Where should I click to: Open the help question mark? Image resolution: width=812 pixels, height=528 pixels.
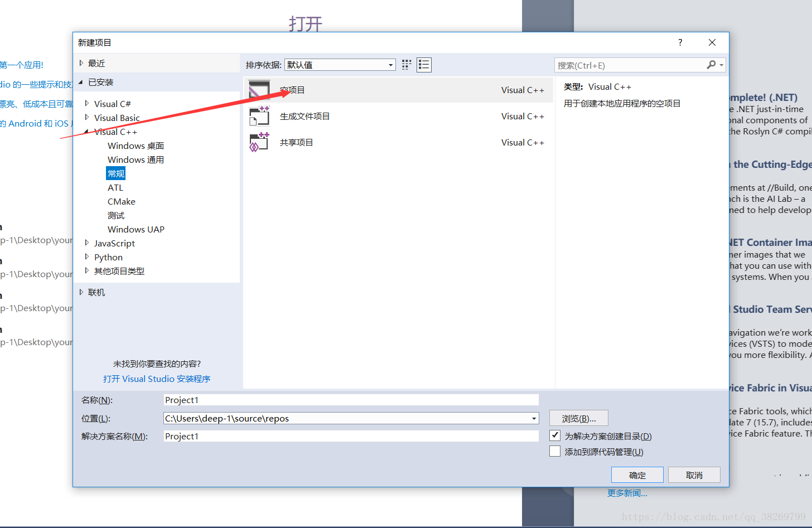680,42
